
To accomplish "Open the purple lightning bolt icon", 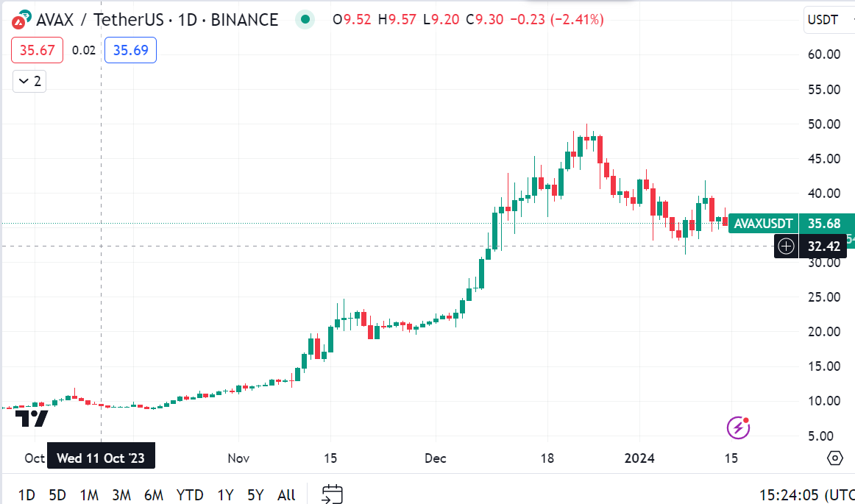I will pos(738,427).
